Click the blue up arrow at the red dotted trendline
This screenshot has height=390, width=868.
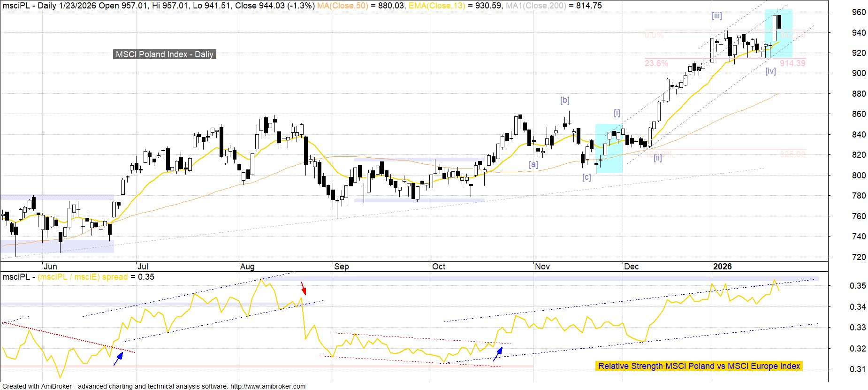(x=119, y=358)
